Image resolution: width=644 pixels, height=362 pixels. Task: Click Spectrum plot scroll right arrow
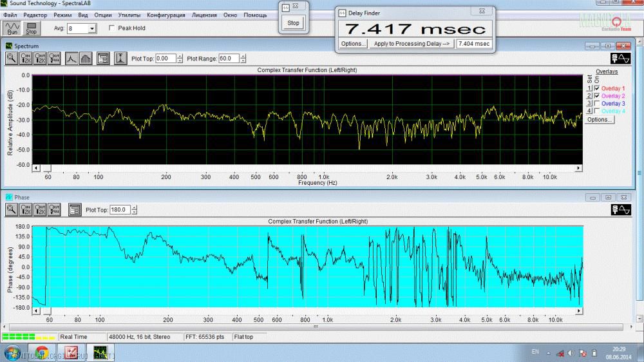[578, 168]
